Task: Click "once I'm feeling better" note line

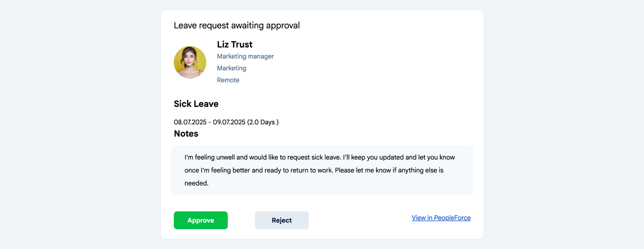Action: coord(217,170)
